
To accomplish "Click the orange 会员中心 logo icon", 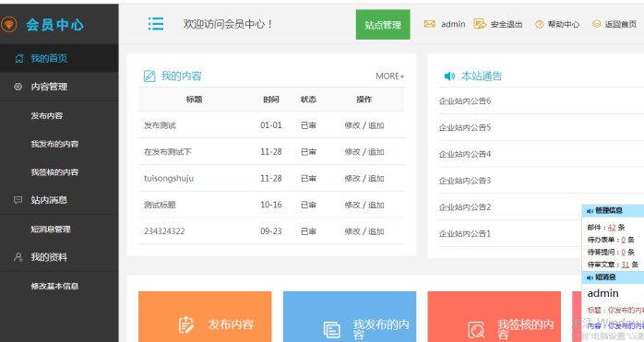I will click(x=9, y=24).
